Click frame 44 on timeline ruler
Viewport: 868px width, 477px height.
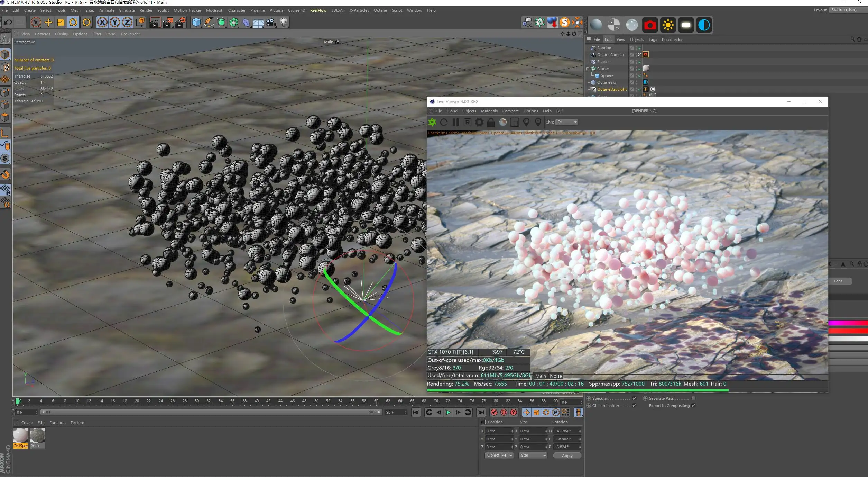[280, 401]
